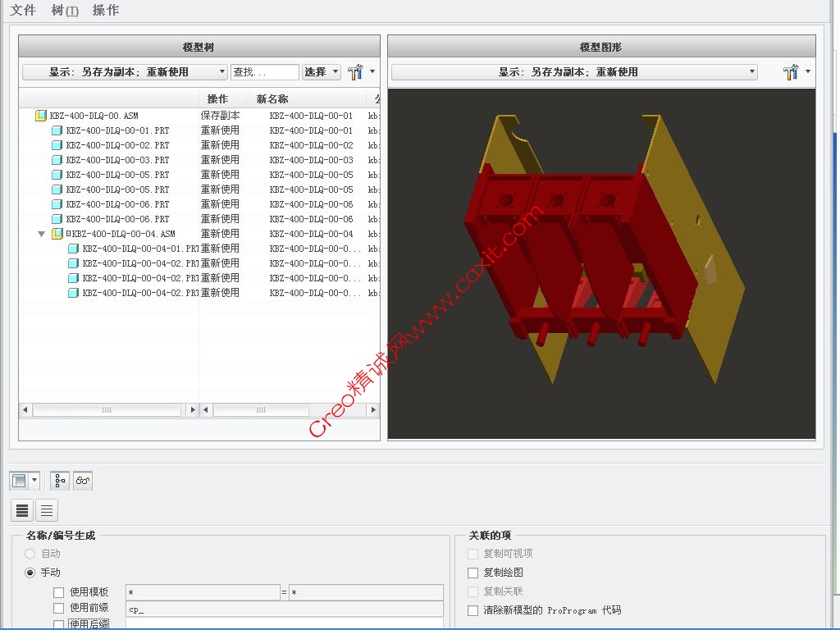Viewport: 840px width, 630px height.
Task: Enable the 使用后缀 checkbox
Action: click(59, 624)
